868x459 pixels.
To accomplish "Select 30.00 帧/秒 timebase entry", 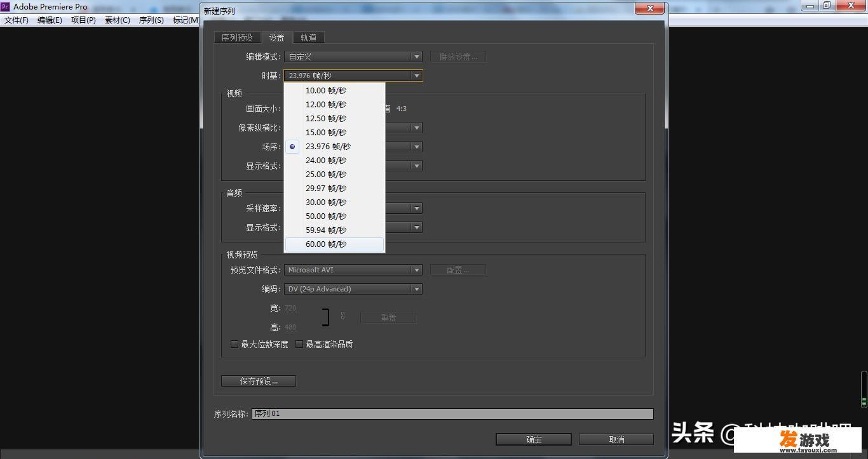I will 334,203.
